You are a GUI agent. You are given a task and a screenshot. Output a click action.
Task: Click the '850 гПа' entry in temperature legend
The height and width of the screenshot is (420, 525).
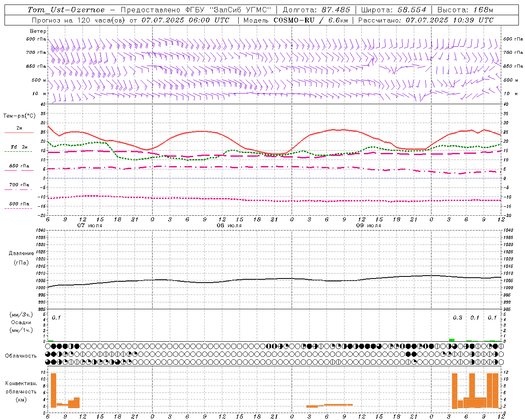coord(19,166)
